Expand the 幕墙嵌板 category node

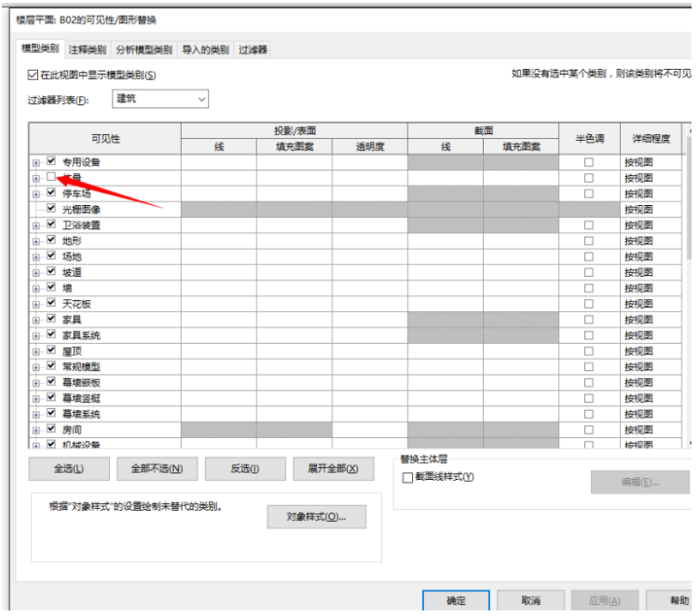click(36, 383)
